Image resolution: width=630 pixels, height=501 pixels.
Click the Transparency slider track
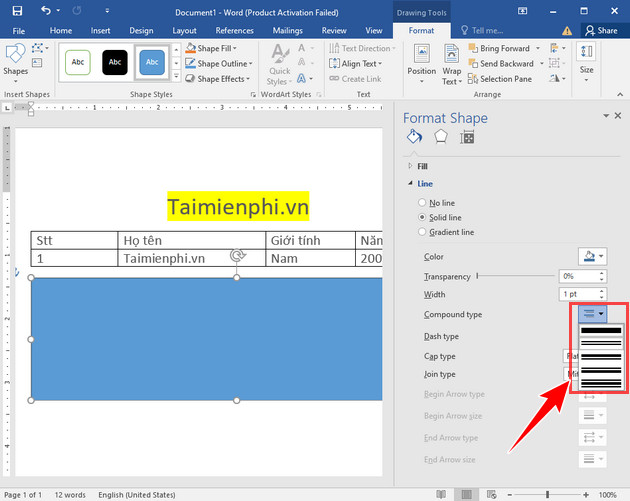click(x=515, y=276)
